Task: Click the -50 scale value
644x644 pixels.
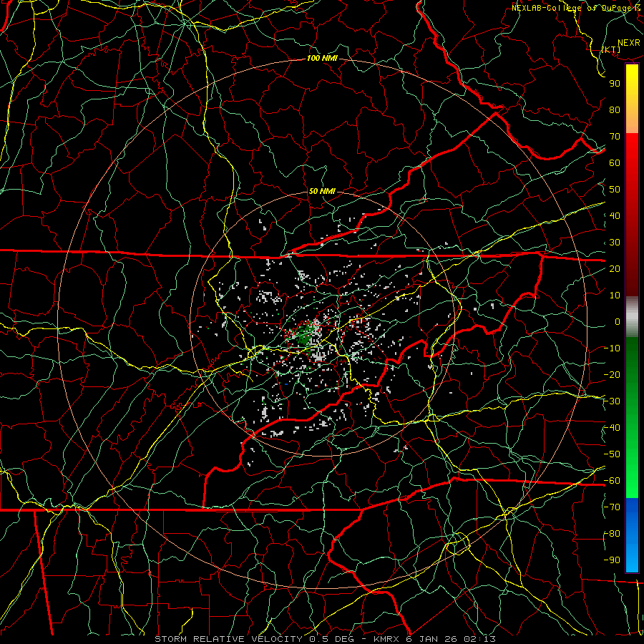Action: click(612, 454)
